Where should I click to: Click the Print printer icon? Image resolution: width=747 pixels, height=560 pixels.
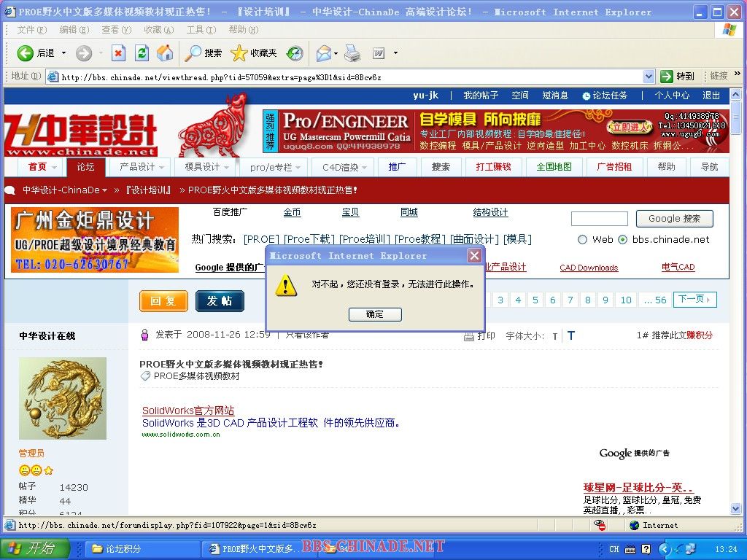pyautogui.click(x=352, y=52)
